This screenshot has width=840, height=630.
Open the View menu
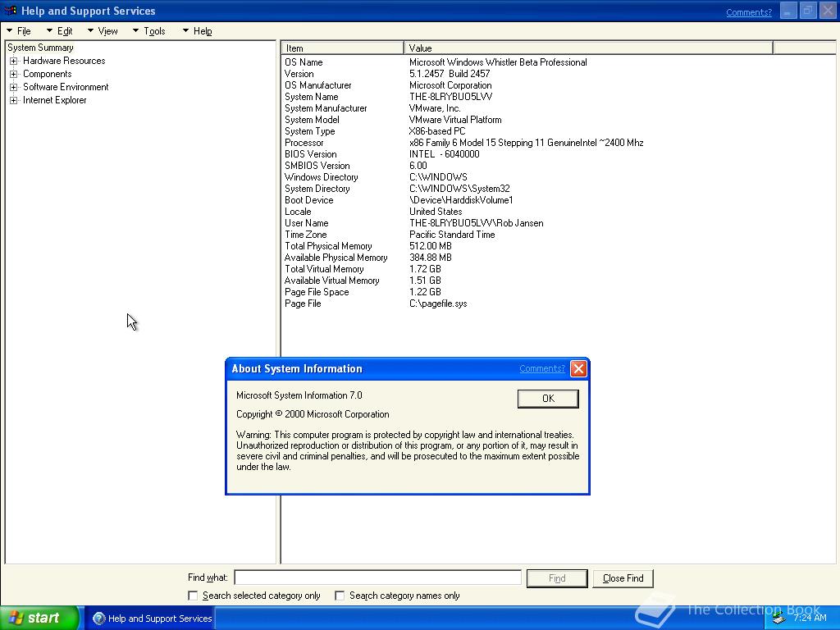coord(103,31)
